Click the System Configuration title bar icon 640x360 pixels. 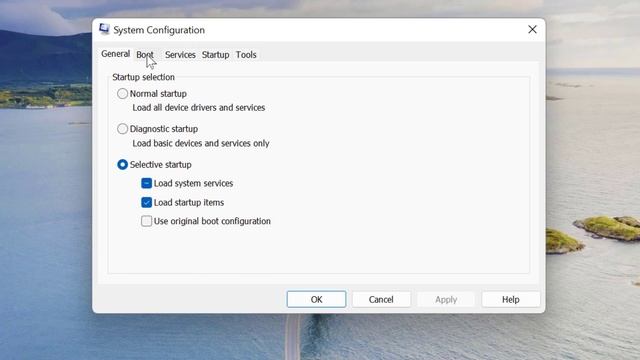[x=104, y=29]
